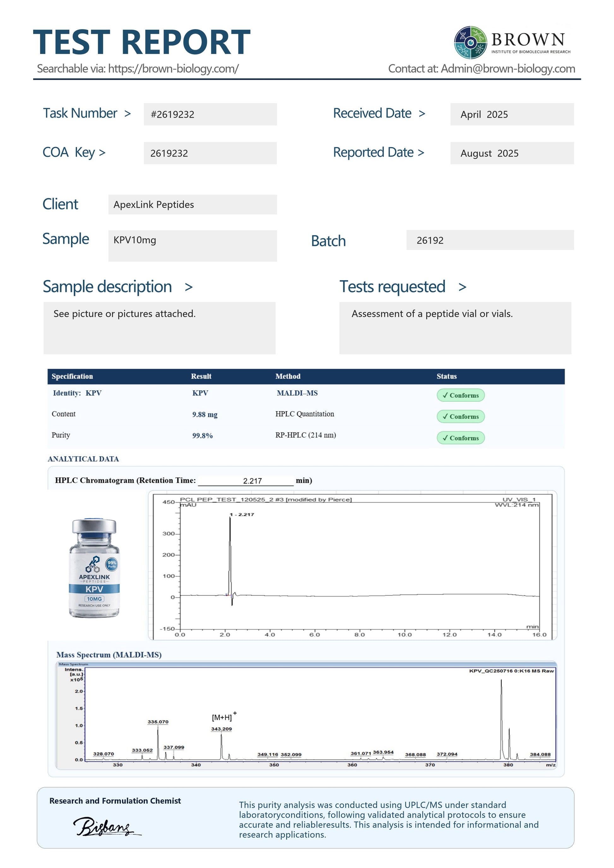Click the Mass Spectrum (MALDI-MS) heading

[x=109, y=655]
